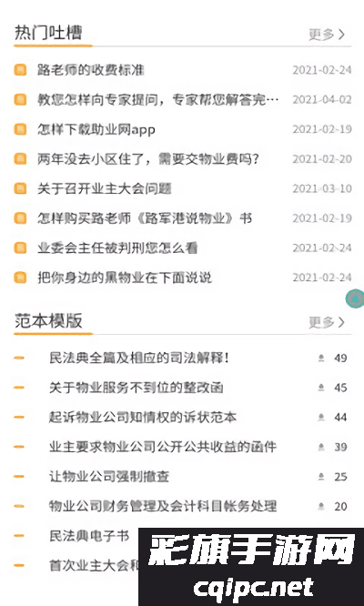This screenshot has height=606, width=364.
Task: Click user icon next to count 45
Action: 321,388
